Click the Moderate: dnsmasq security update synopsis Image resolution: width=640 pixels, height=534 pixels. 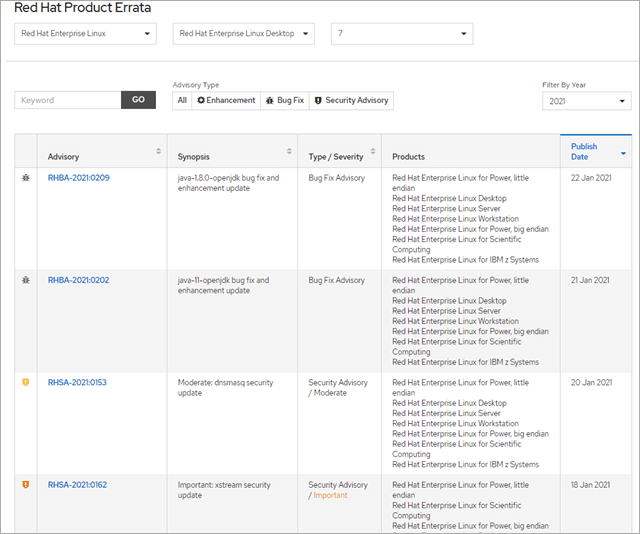click(225, 388)
